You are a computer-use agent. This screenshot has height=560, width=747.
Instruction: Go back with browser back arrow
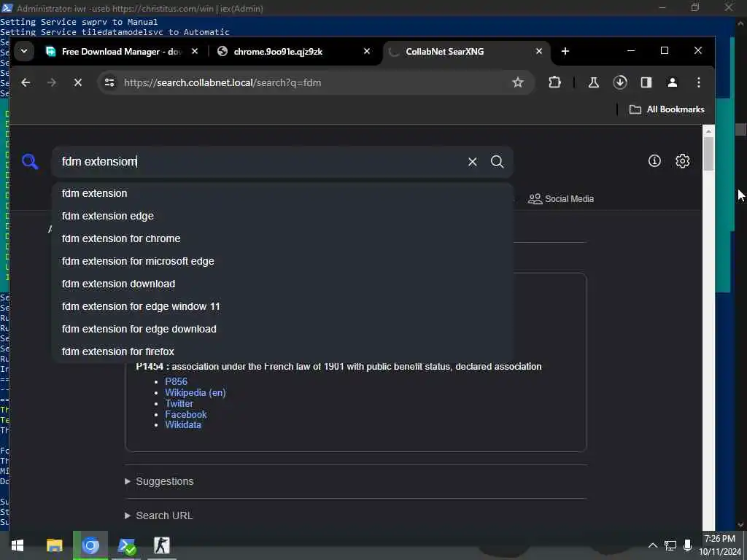pyautogui.click(x=26, y=82)
